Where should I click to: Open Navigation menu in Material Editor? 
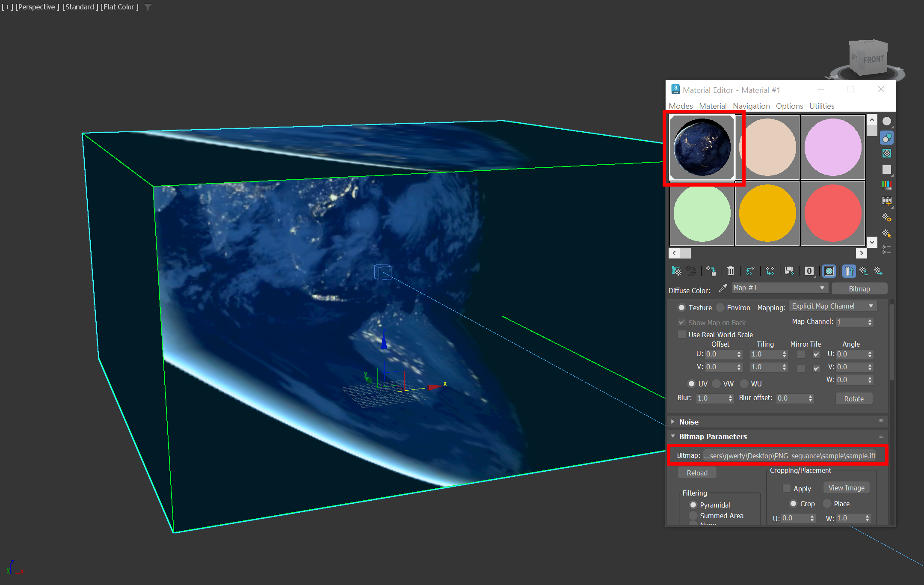click(751, 106)
